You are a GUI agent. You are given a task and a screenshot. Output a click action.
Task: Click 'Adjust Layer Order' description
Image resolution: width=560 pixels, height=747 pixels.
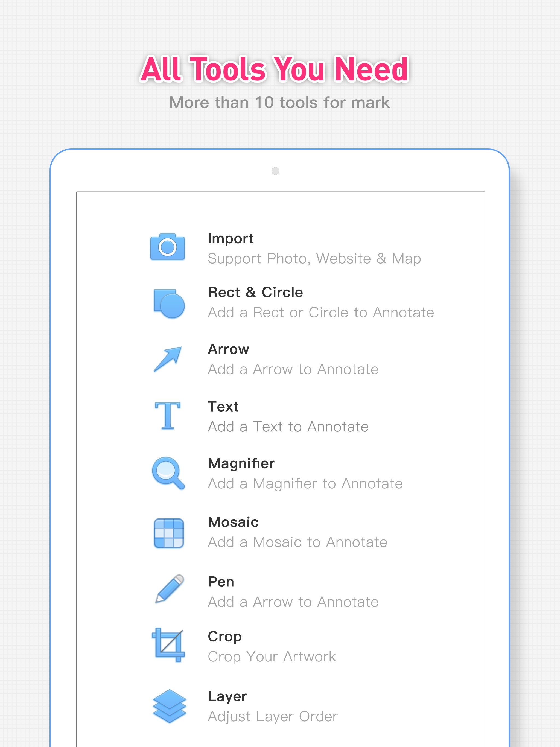click(273, 717)
